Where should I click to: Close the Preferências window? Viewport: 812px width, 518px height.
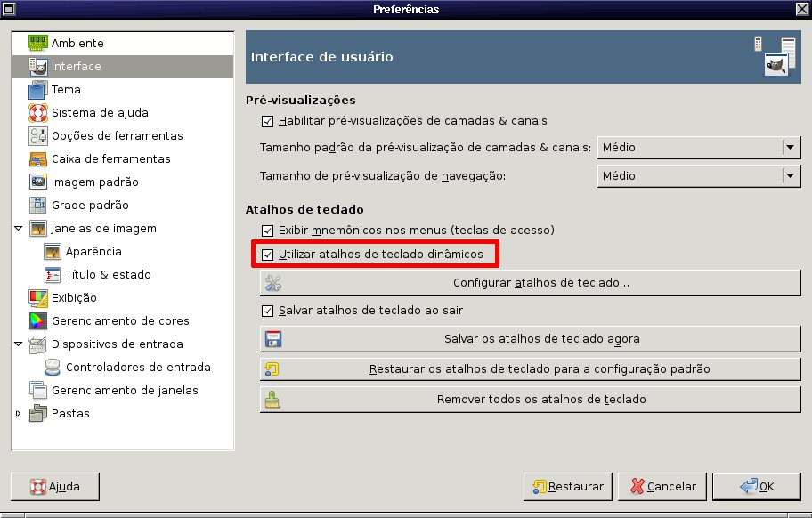point(802,9)
